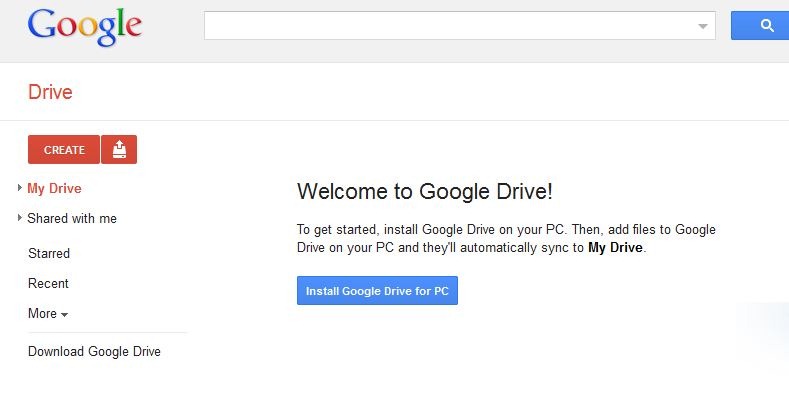Open Shared with me

(72, 218)
